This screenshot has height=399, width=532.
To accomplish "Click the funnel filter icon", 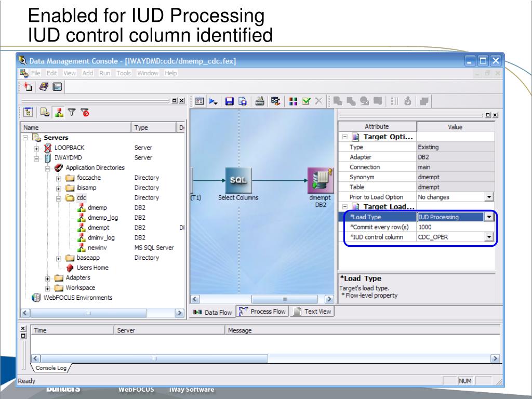I will 72,112.
